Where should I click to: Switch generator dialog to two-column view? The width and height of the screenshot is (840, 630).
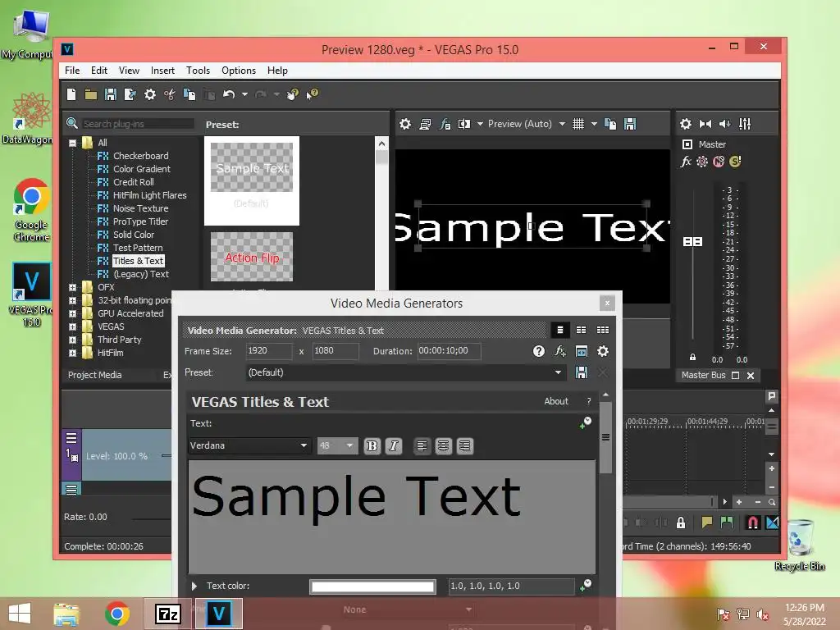pyautogui.click(x=582, y=330)
